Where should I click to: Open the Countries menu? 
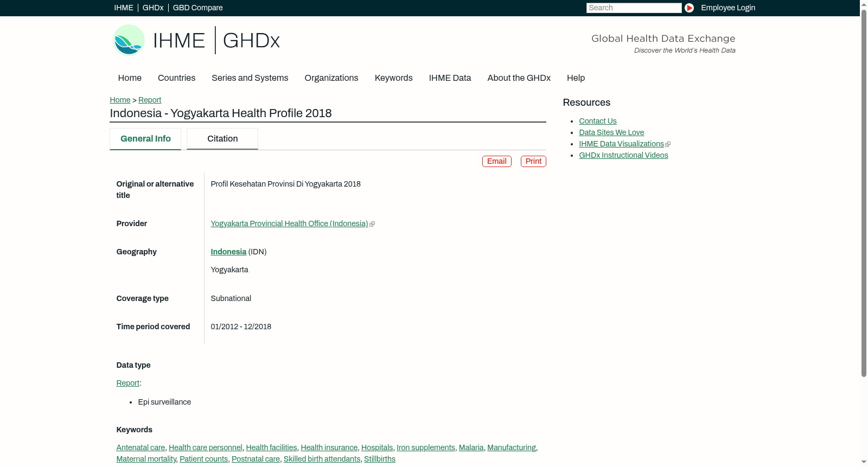pyautogui.click(x=176, y=78)
